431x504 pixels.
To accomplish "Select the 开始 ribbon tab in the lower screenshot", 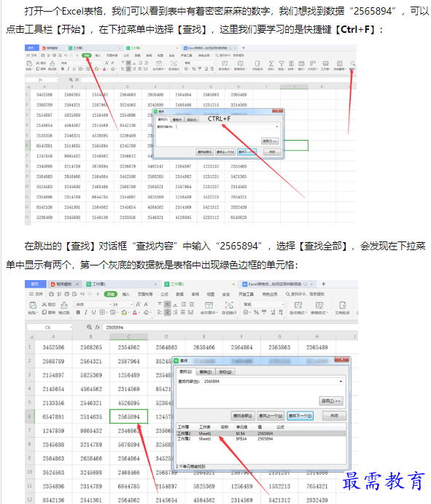I will click(x=111, y=294).
